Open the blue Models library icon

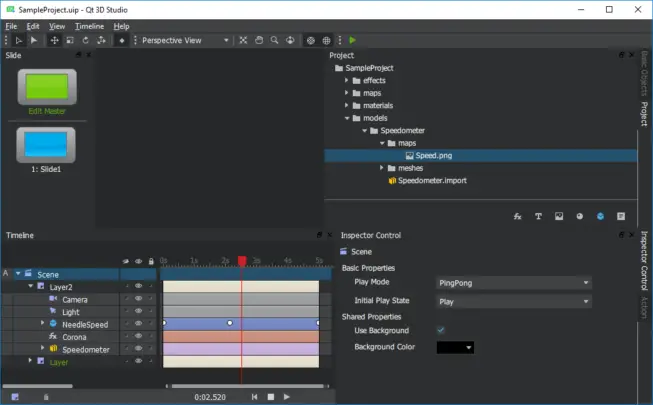coord(601,216)
